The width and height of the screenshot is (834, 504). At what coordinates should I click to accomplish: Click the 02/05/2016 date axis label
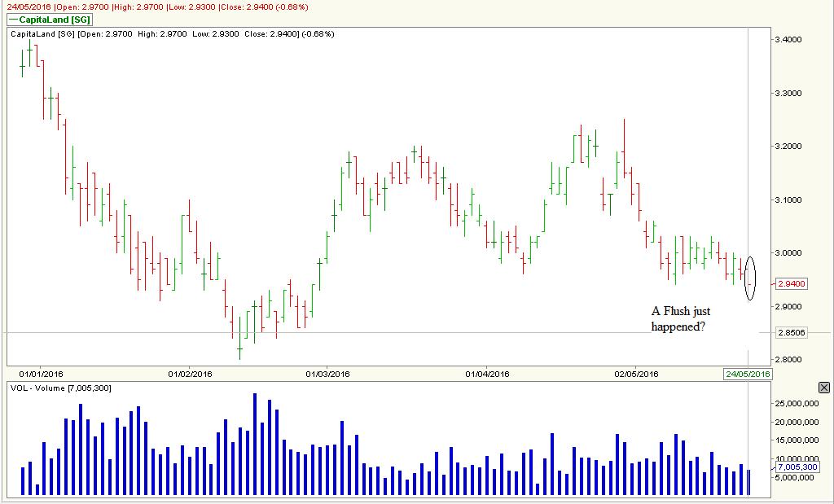[636, 374]
